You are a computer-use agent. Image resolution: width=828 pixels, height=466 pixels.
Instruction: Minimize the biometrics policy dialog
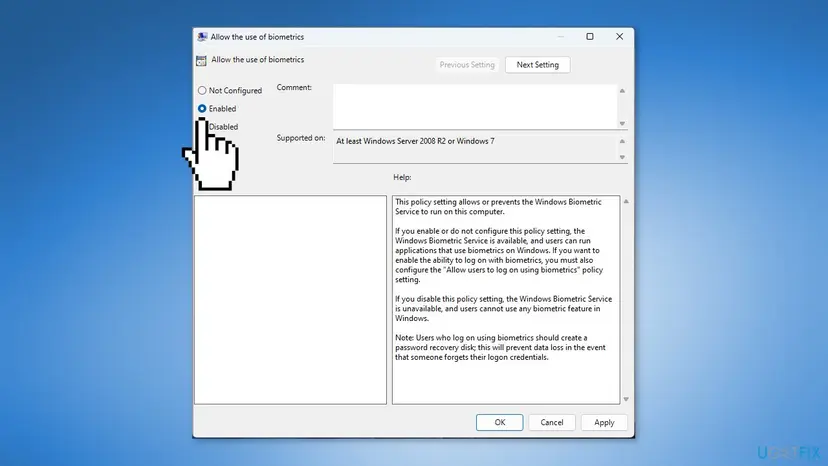tap(561, 36)
